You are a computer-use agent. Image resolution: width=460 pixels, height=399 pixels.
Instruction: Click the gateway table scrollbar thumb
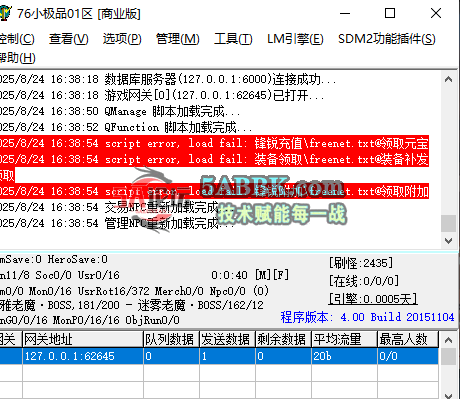click(449, 357)
